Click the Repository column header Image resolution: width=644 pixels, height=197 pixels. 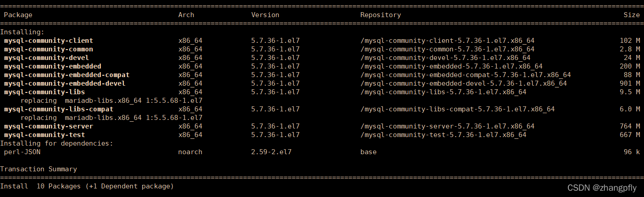pyautogui.click(x=380, y=15)
